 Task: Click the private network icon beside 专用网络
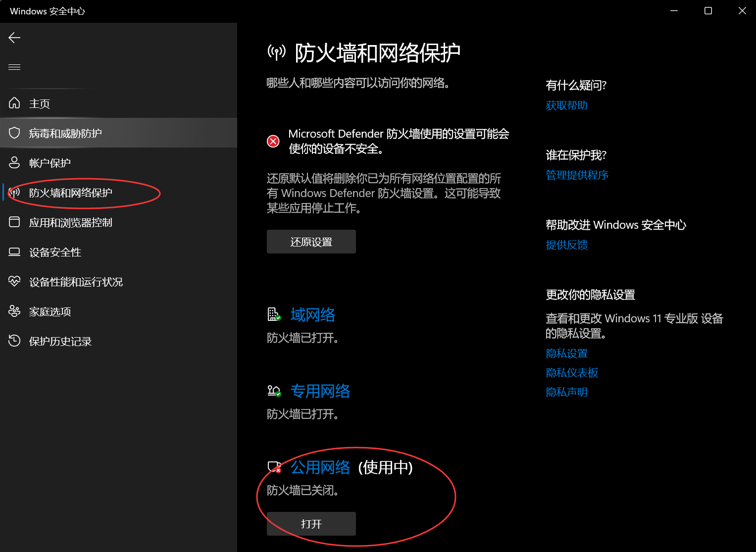pyautogui.click(x=274, y=391)
